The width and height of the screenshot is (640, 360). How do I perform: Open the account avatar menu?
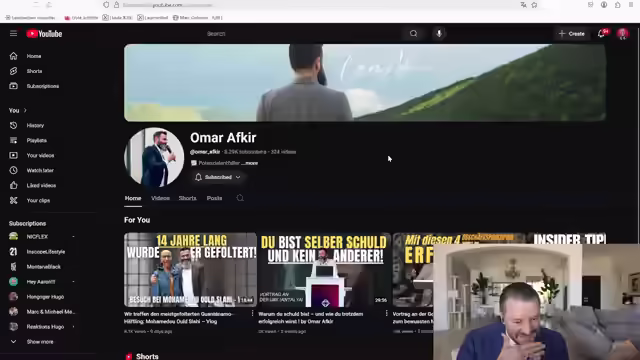(x=622, y=34)
